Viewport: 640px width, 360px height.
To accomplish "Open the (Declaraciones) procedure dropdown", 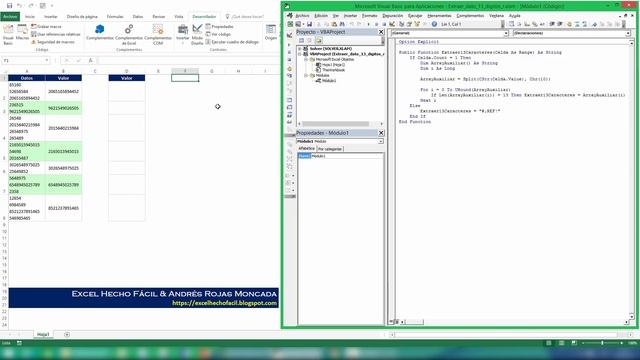I will (628, 33).
